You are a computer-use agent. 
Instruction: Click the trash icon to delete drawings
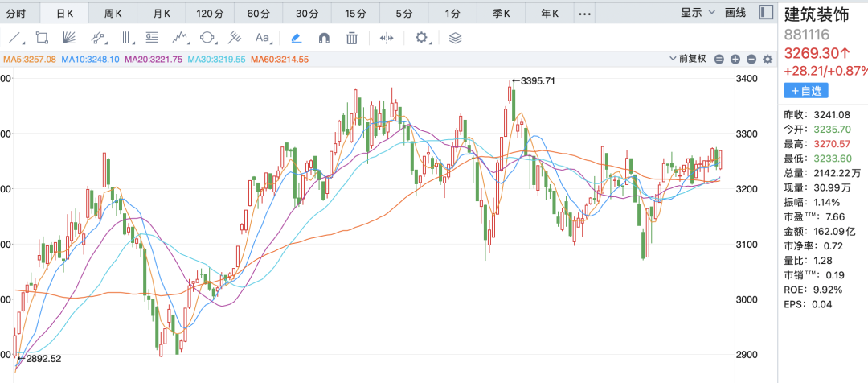click(351, 38)
